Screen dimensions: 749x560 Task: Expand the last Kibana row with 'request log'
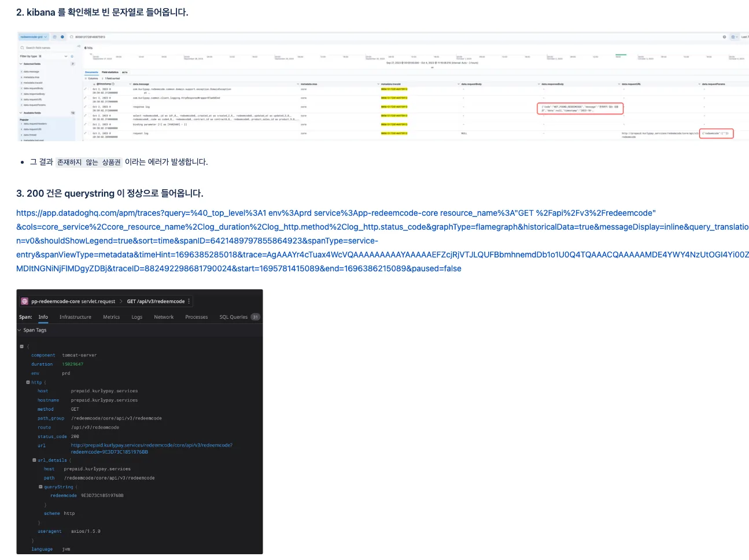86,133
